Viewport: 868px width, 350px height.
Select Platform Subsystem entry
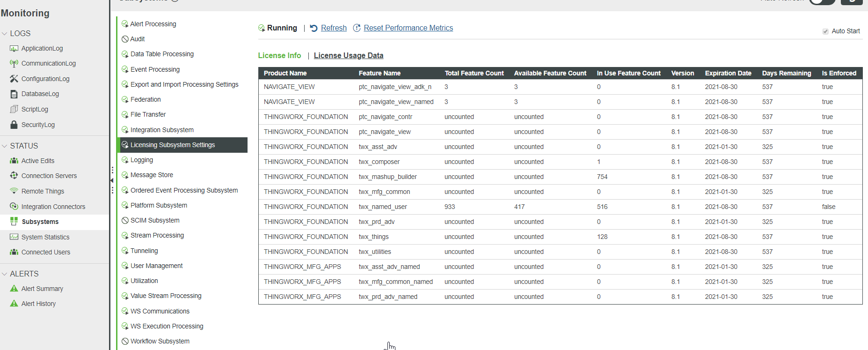[159, 205]
